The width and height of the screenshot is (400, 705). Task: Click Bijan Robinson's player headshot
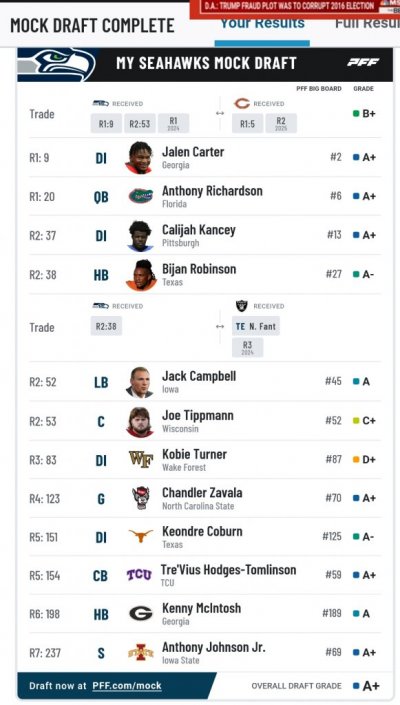pos(141,275)
